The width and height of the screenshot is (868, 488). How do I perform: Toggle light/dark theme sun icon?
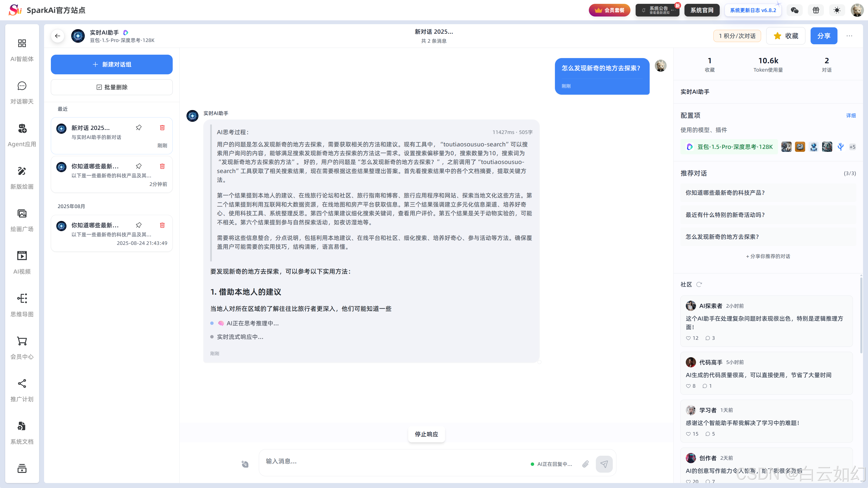tap(837, 10)
